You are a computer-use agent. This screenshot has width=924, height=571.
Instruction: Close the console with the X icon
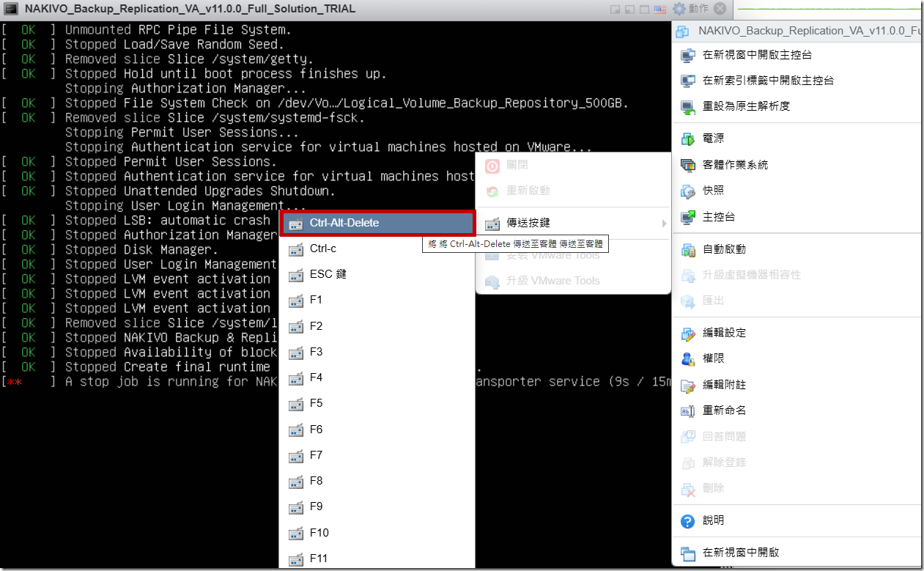point(720,9)
